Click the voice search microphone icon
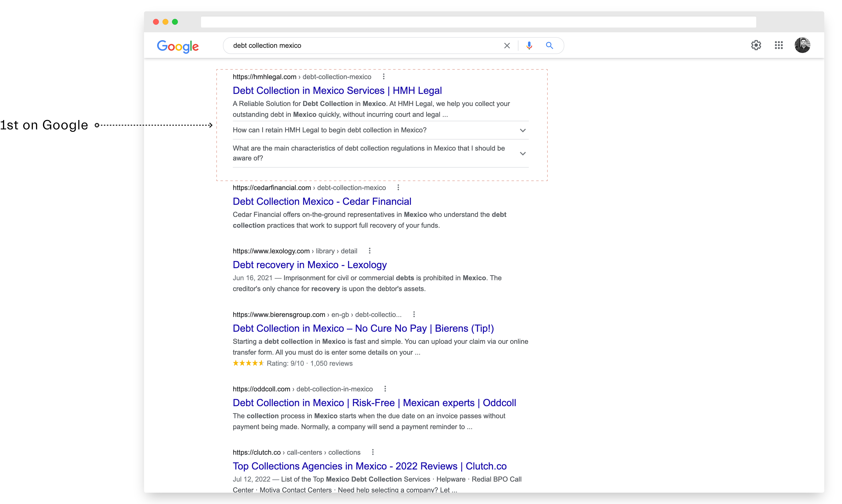The width and height of the screenshot is (842, 504). coord(529,46)
